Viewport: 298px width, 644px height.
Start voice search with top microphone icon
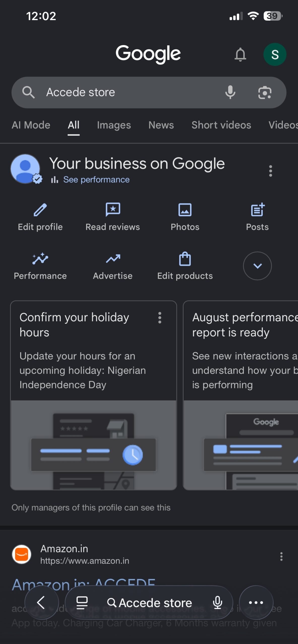(x=230, y=92)
